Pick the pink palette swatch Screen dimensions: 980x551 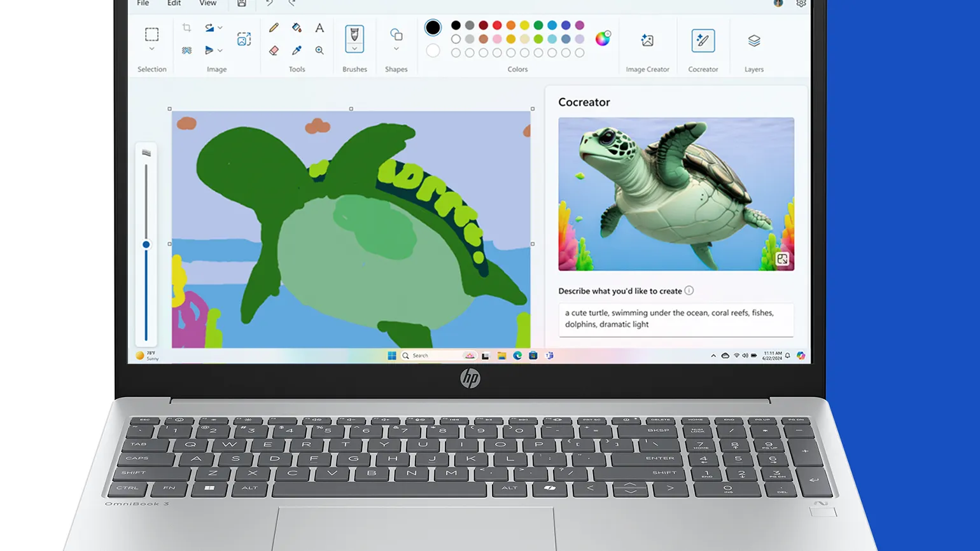coord(497,39)
